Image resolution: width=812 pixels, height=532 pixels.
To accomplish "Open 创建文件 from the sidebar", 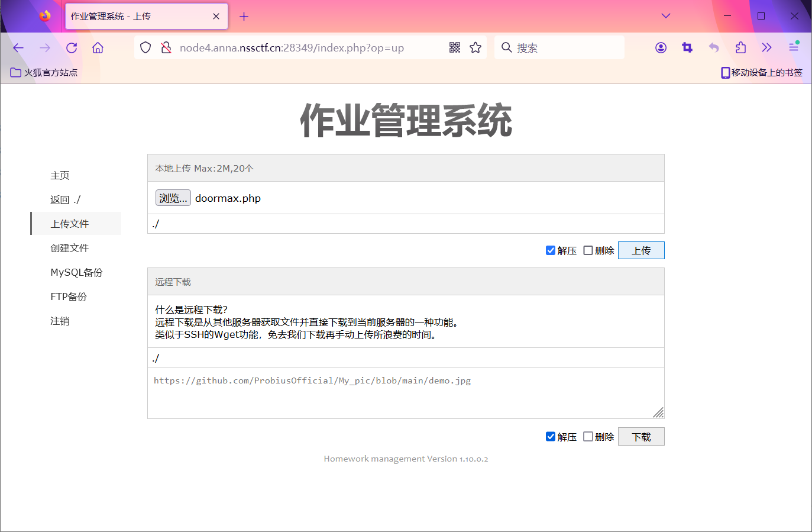I will click(x=69, y=248).
